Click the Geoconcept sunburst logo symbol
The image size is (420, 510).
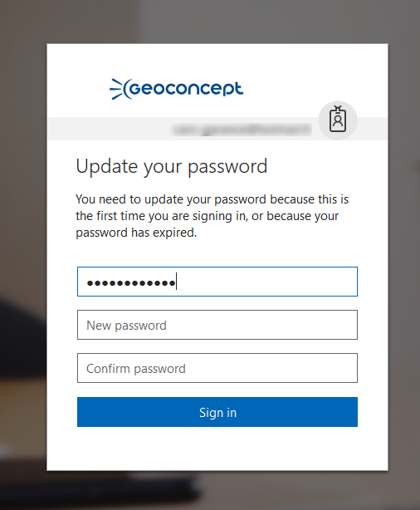(x=120, y=89)
